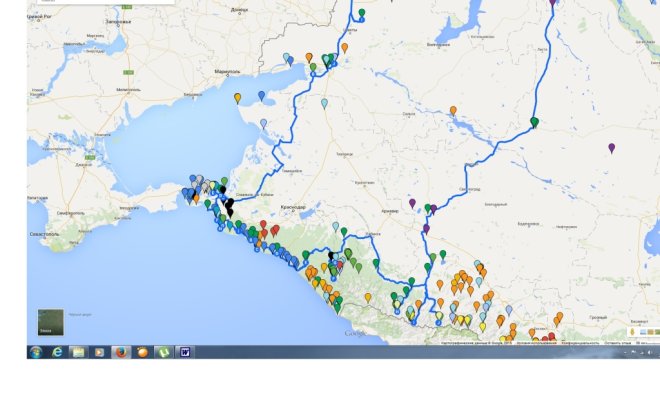Click the isolated purple pin in the far-east steppe

pos(612,148)
